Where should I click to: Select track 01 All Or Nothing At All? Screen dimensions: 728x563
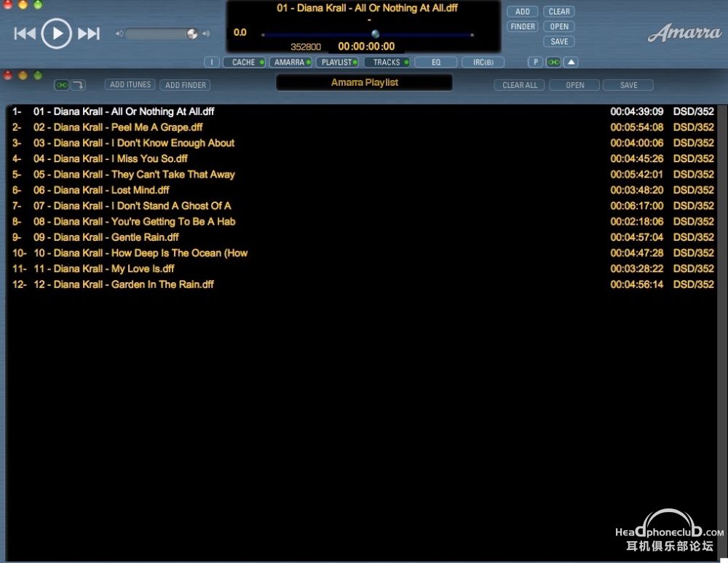tap(362, 111)
